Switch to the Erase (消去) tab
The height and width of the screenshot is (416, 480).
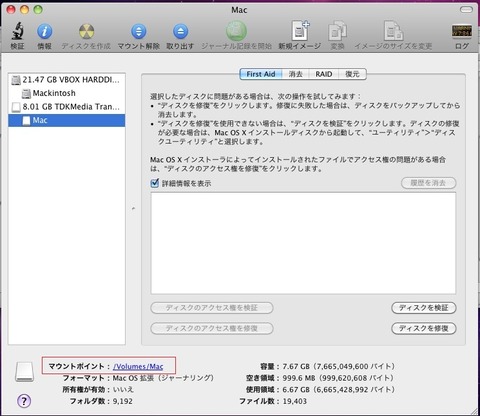coord(296,74)
